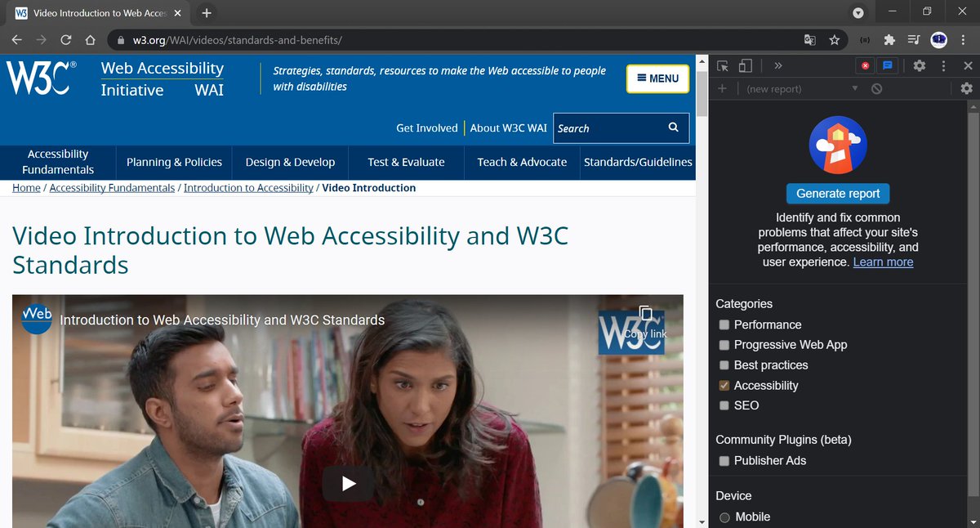Open a new browser tab

(x=207, y=13)
